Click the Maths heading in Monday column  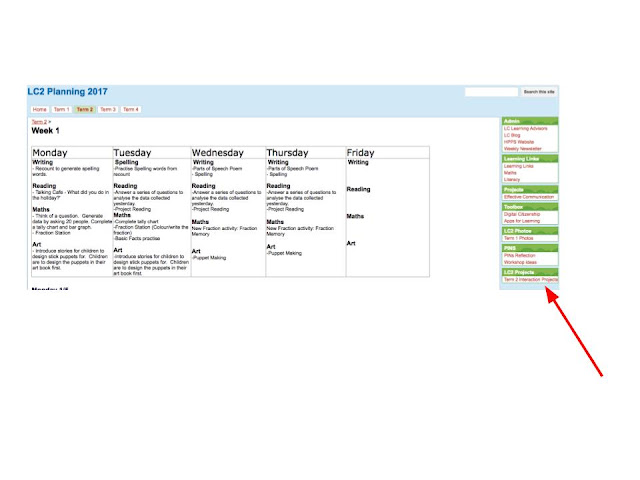tap(41, 209)
